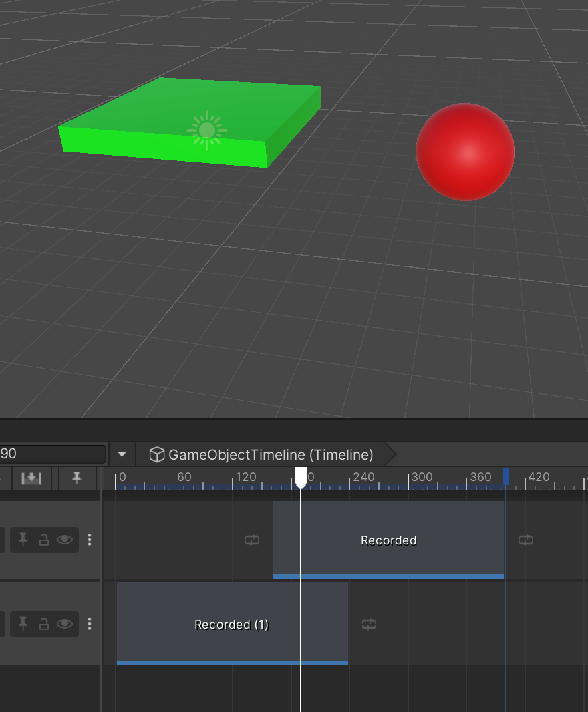The image size is (588, 712).
Task: Hide the Recorded track with eye icon
Action: pyautogui.click(x=65, y=540)
